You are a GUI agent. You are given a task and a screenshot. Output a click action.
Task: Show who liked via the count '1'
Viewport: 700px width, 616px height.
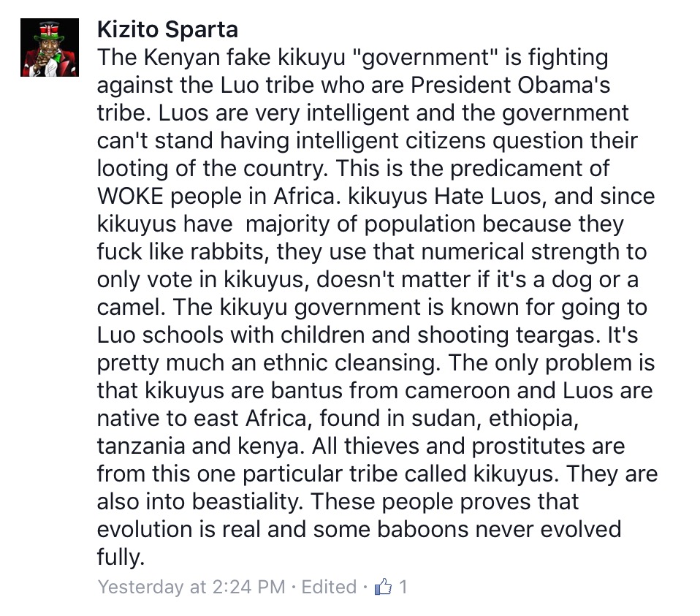(403, 587)
